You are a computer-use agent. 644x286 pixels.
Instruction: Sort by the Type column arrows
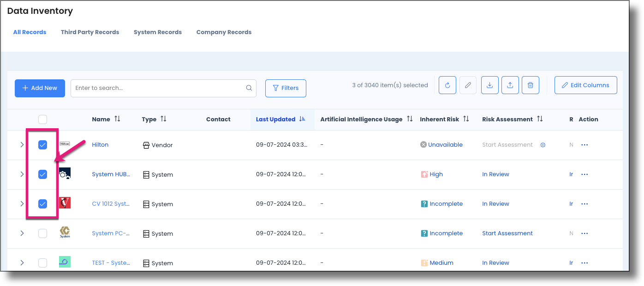point(163,119)
